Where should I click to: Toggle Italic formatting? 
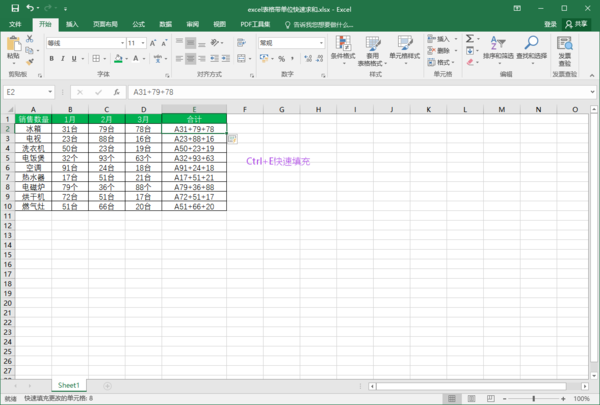tap(62, 59)
